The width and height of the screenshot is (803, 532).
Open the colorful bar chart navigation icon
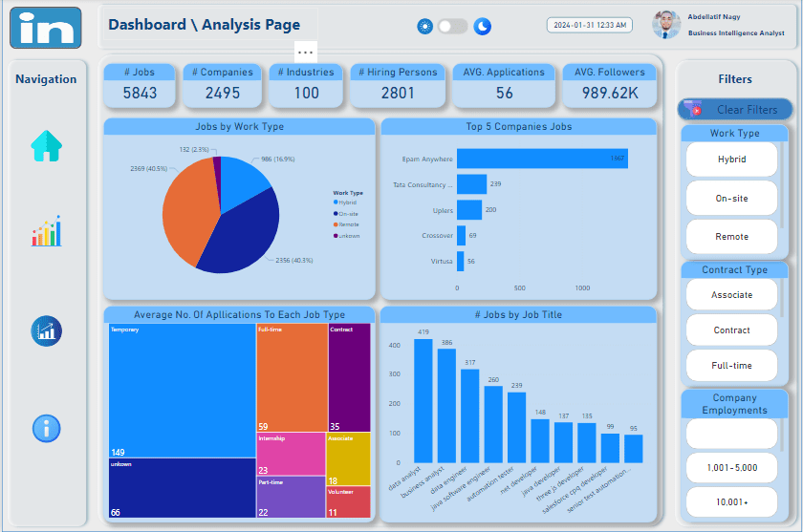point(47,231)
